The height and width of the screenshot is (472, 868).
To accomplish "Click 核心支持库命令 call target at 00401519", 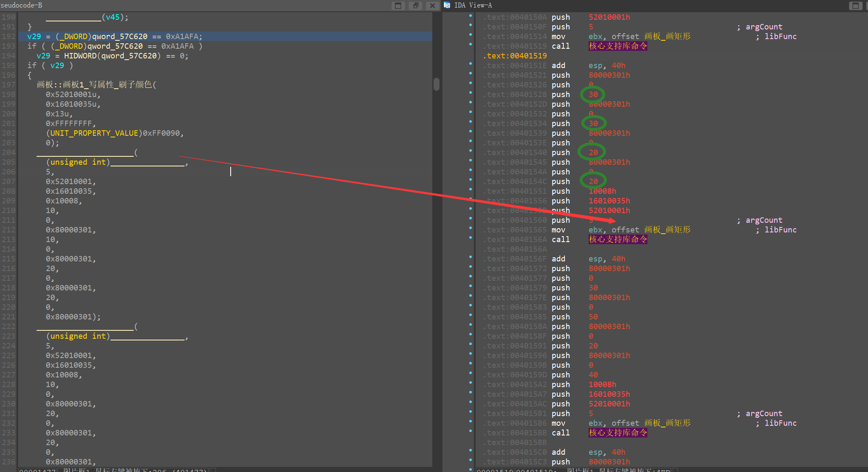I will click(x=618, y=46).
